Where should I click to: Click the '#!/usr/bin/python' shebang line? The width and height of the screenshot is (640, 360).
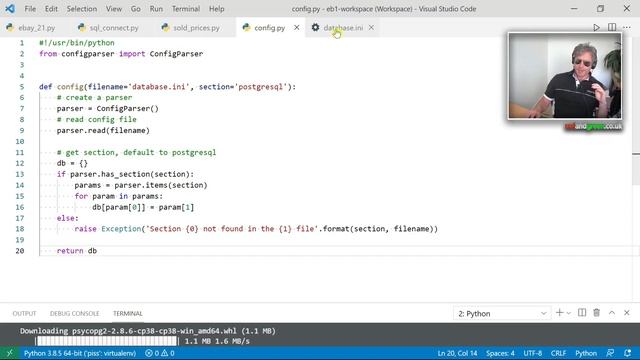click(x=77, y=43)
